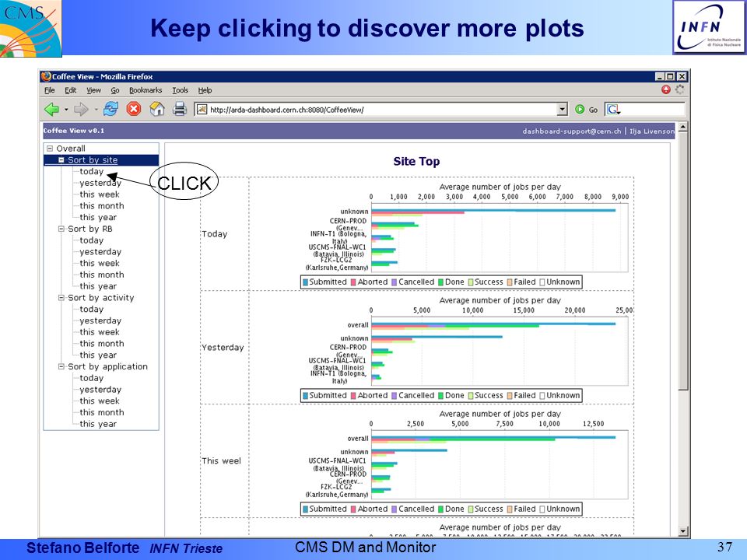Open the Forward button history dropdown arrow
This screenshot has height=560, width=747.
(x=96, y=110)
